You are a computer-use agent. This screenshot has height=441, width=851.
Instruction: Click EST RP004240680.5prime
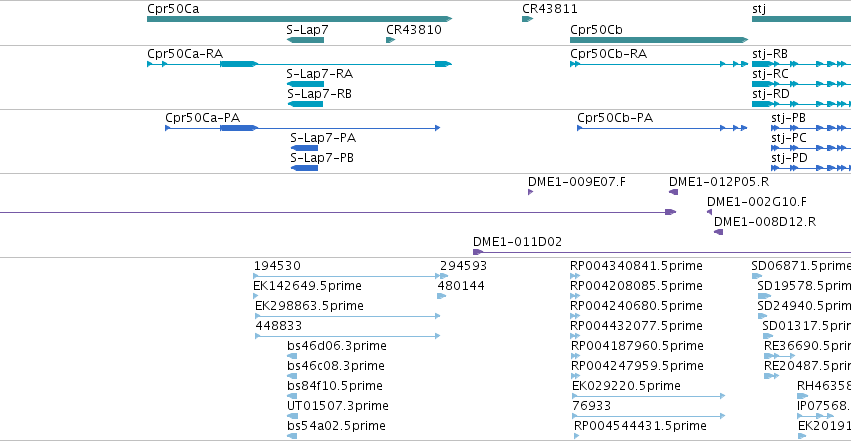575,316
